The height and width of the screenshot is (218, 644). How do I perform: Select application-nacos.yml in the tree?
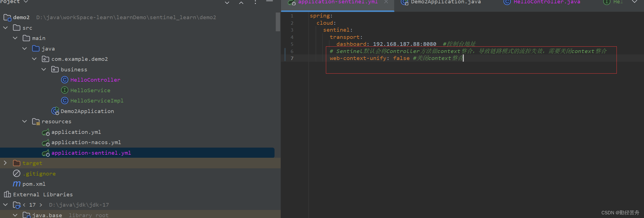(86, 142)
